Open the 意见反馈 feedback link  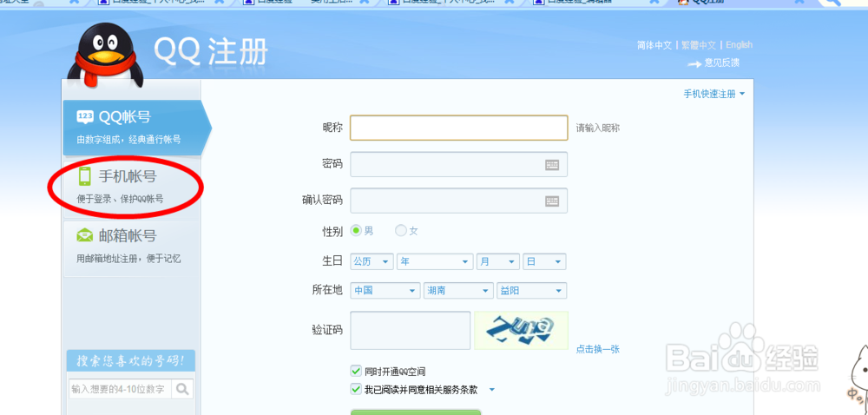pos(721,63)
